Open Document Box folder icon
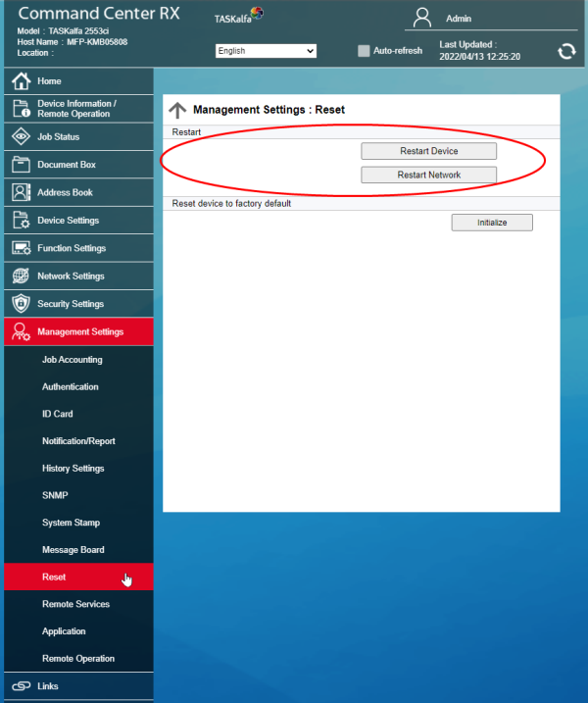This screenshot has height=703, width=588. point(21,165)
